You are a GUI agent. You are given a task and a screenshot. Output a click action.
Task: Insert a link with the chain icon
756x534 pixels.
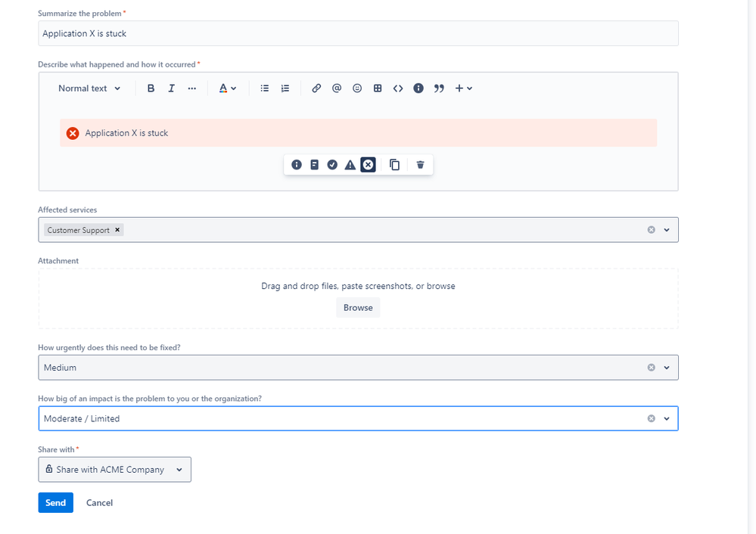pyautogui.click(x=316, y=88)
